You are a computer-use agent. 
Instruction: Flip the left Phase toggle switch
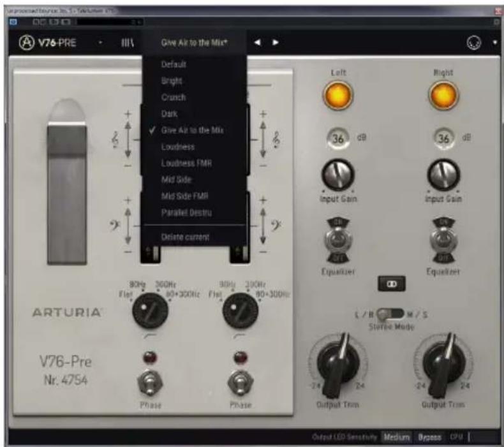[x=150, y=383]
